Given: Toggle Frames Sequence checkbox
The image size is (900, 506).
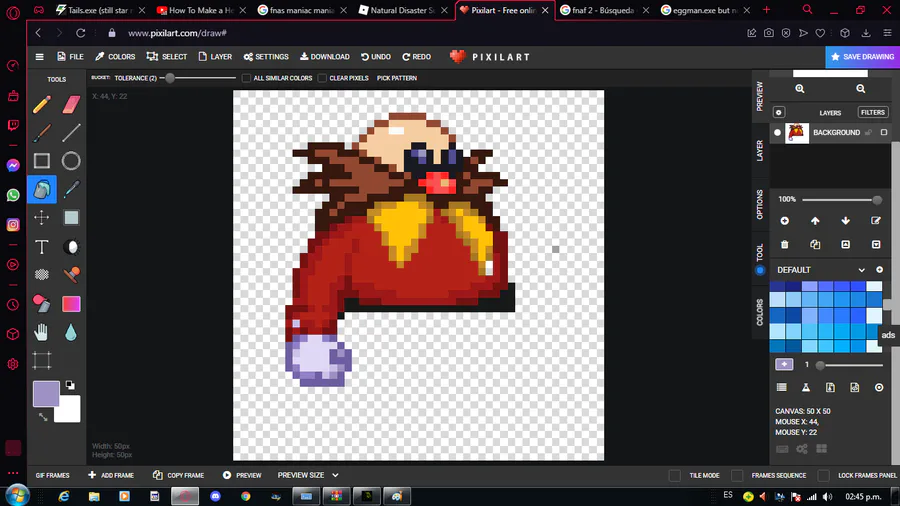Looking at the screenshot, I should tap(737, 476).
